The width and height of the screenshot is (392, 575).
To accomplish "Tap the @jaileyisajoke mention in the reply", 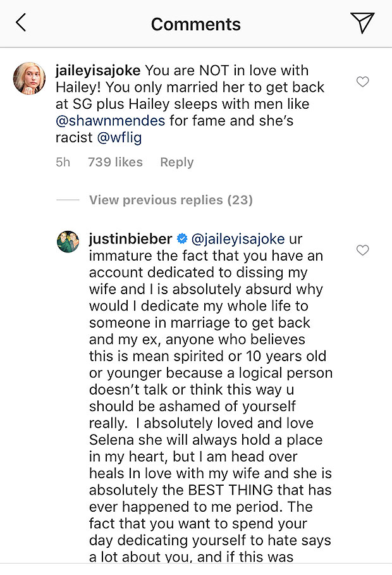I will point(237,239).
